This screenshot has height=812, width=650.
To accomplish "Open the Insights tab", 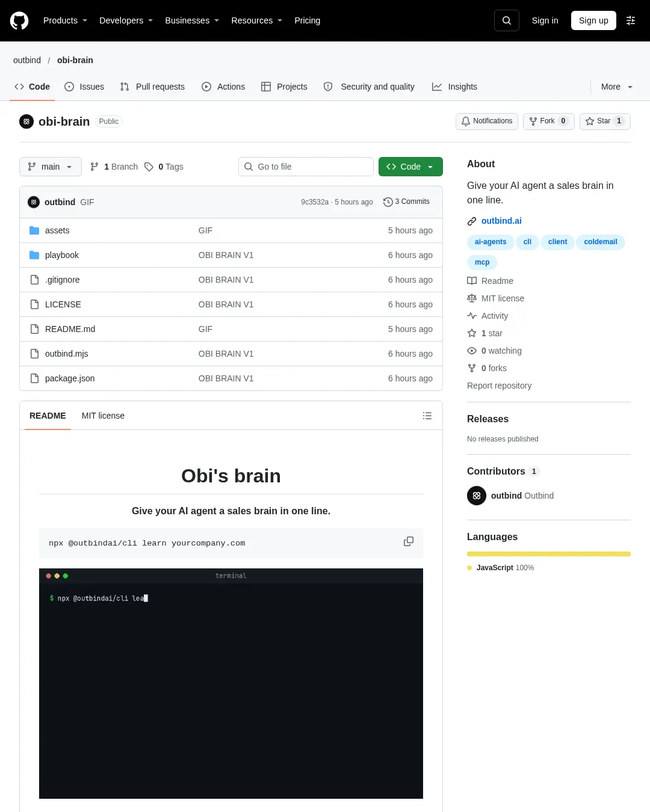I will tap(454, 87).
